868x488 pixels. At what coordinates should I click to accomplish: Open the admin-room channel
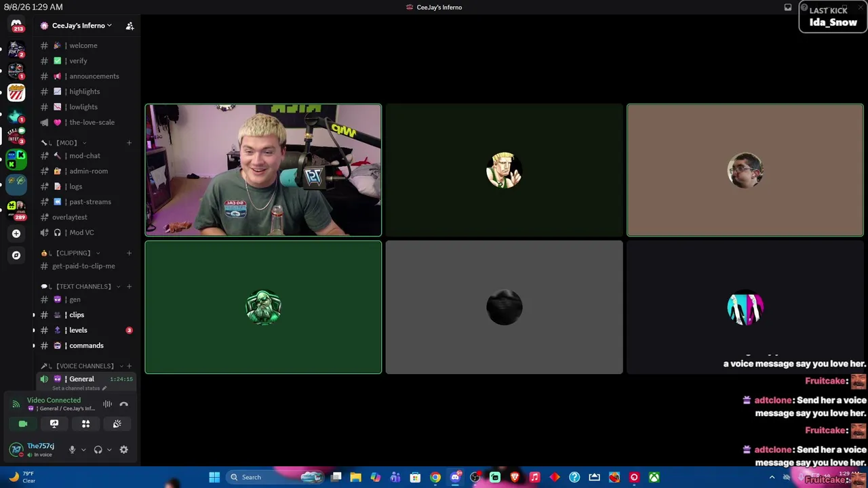click(86, 171)
